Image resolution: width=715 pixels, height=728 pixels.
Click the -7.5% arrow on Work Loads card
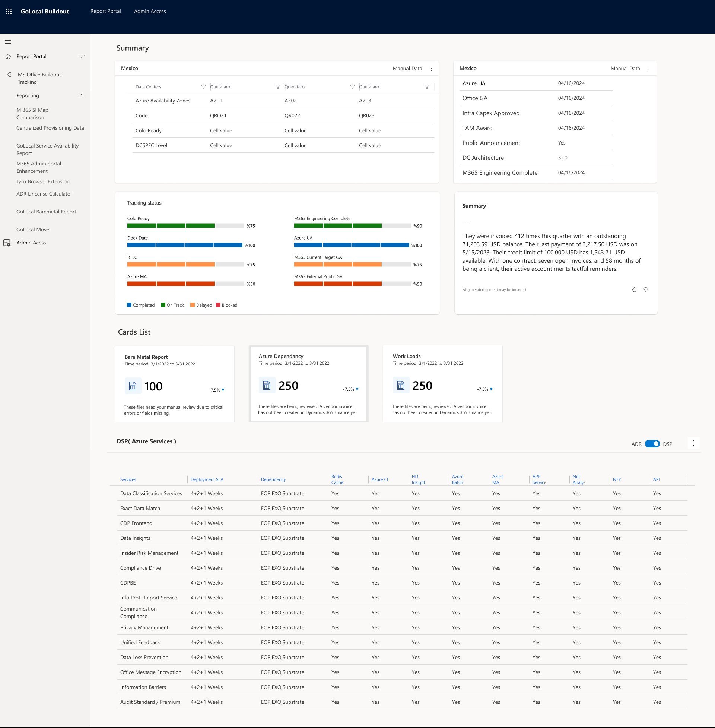491,389
